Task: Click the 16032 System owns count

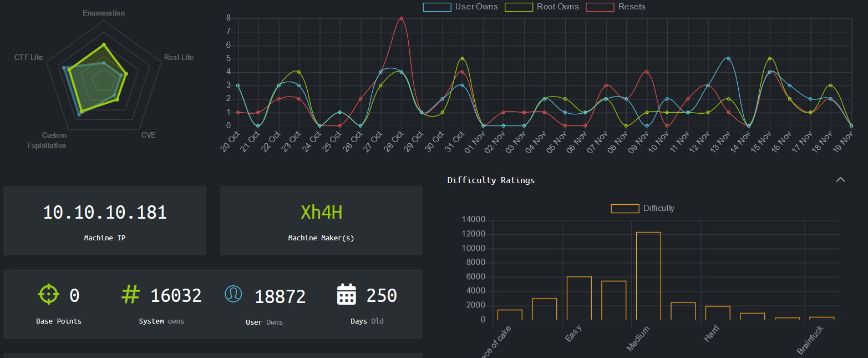Action: 176,296
